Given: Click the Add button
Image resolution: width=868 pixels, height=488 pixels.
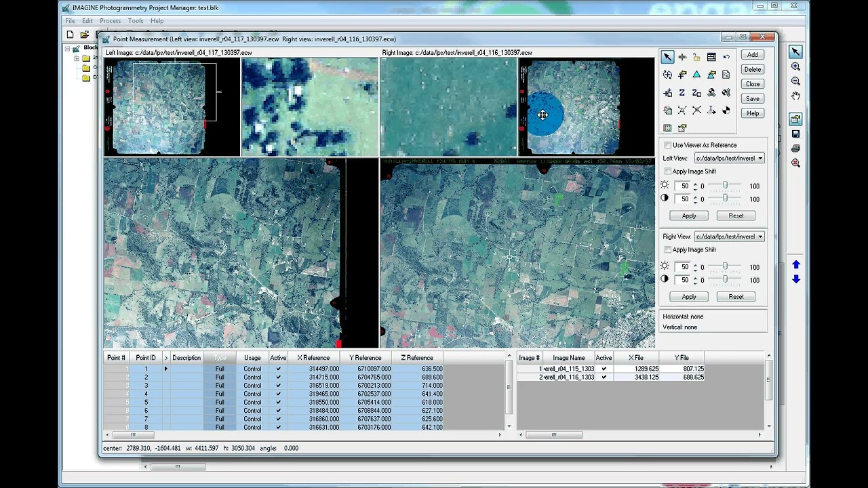Looking at the screenshot, I should click(753, 55).
